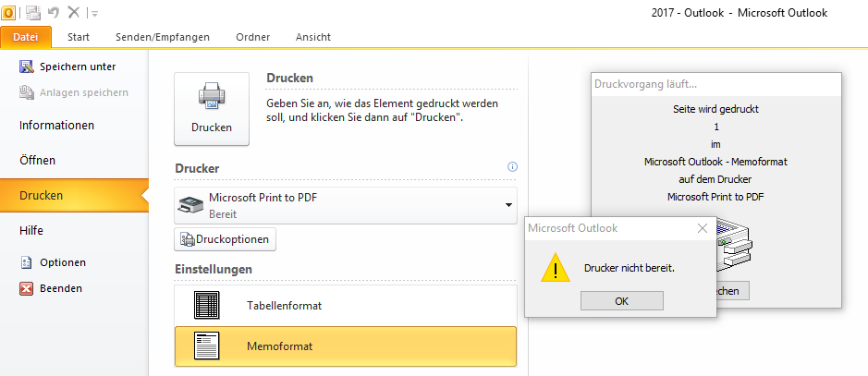Select Informationen in the Datei sidebar
Image resolution: width=868 pixels, height=376 pixels.
point(57,126)
